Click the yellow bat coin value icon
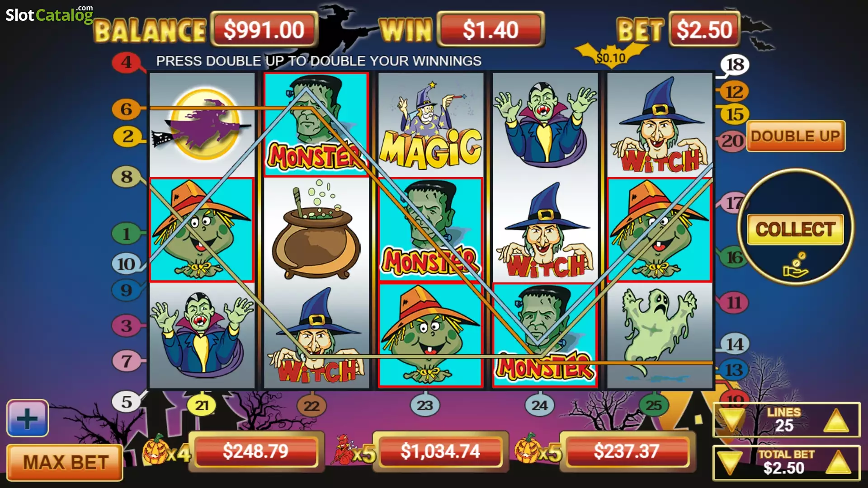 click(x=611, y=56)
